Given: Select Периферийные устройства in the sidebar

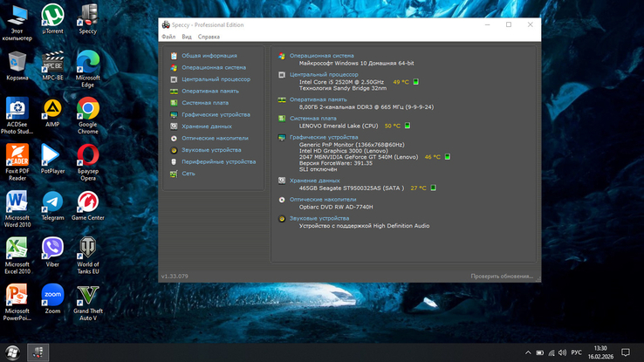Looking at the screenshot, I should (x=218, y=161).
